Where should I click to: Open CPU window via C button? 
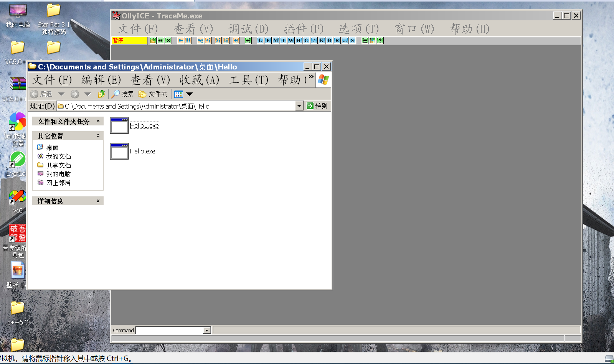pyautogui.click(x=306, y=40)
